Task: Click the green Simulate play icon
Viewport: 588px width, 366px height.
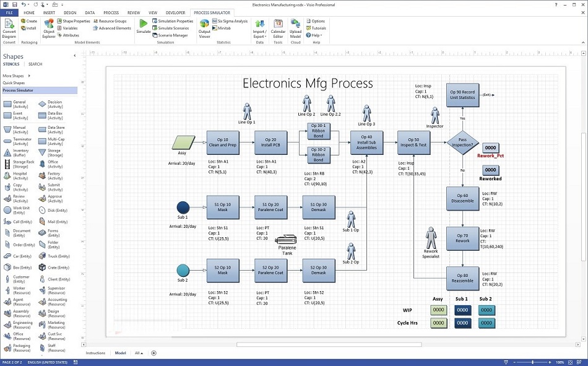Action: [x=143, y=26]
